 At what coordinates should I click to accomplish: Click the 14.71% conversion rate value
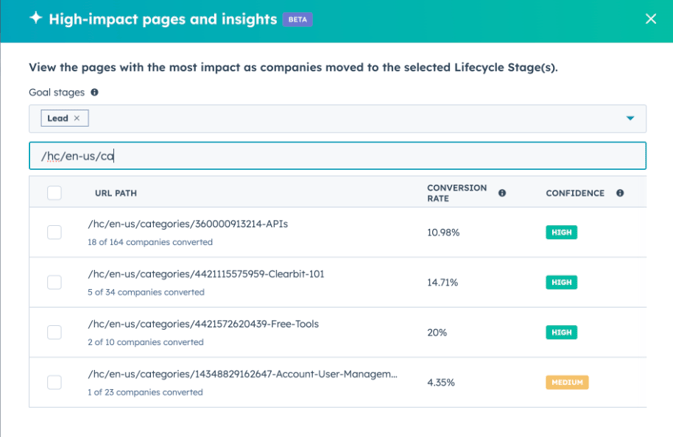click(443, 282)
